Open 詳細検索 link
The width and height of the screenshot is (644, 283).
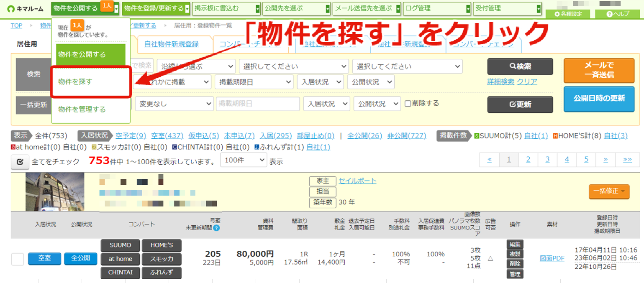tap(501, 82)
